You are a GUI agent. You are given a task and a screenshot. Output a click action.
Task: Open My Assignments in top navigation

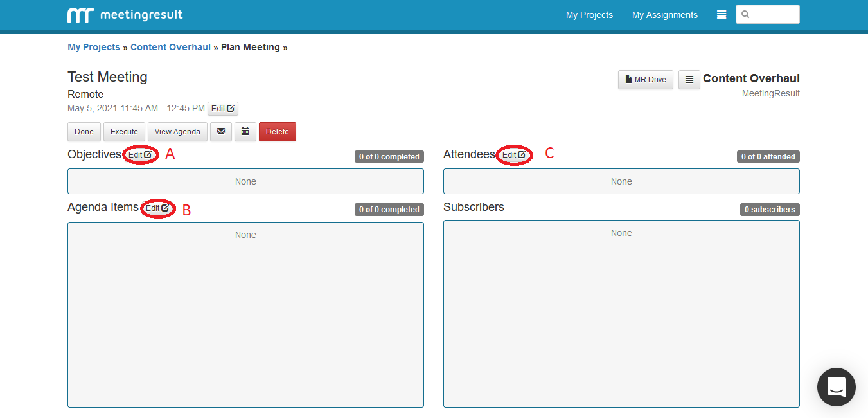[x=664, y=15]
